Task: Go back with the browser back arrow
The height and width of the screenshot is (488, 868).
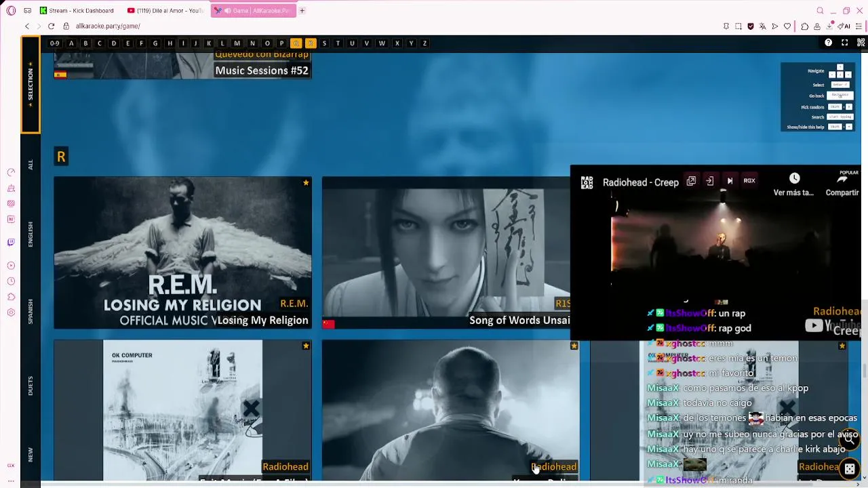Action: point(27,26)
